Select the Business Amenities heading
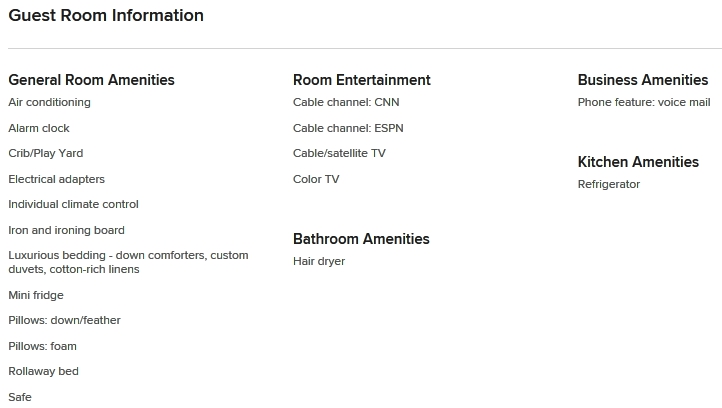Viewport: 722px width, 408px height. pyautogui.click(x=643, y=80)
